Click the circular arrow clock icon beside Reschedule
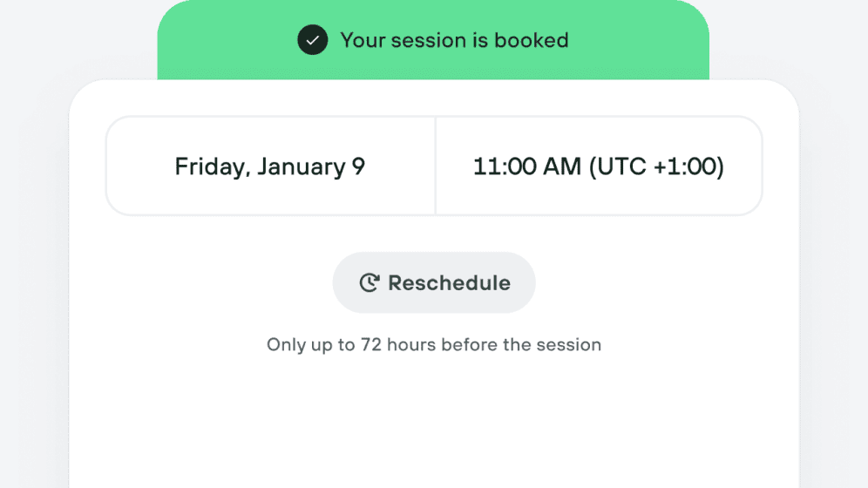The height and width of the screenshot is (488, 868). tap(370, 283)
